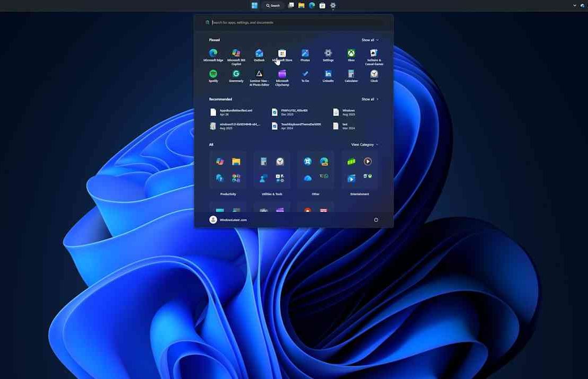
Task: Open Microsoft Edge from the taskbar
Action: [x=311, y=5]
